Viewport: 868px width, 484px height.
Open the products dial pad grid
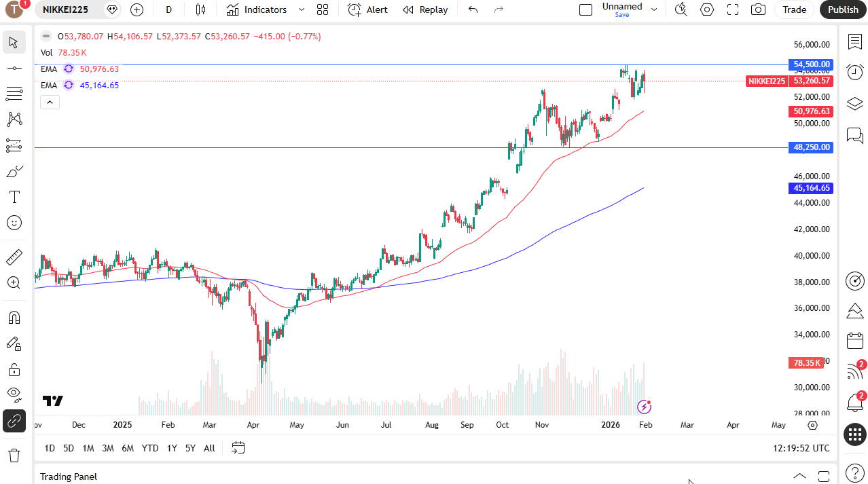(855, 434)
